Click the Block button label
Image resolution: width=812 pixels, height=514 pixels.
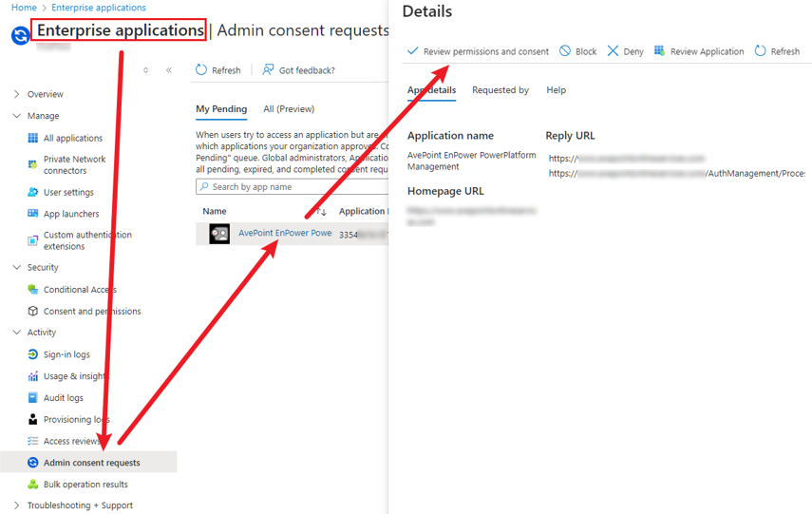(586, 51)
